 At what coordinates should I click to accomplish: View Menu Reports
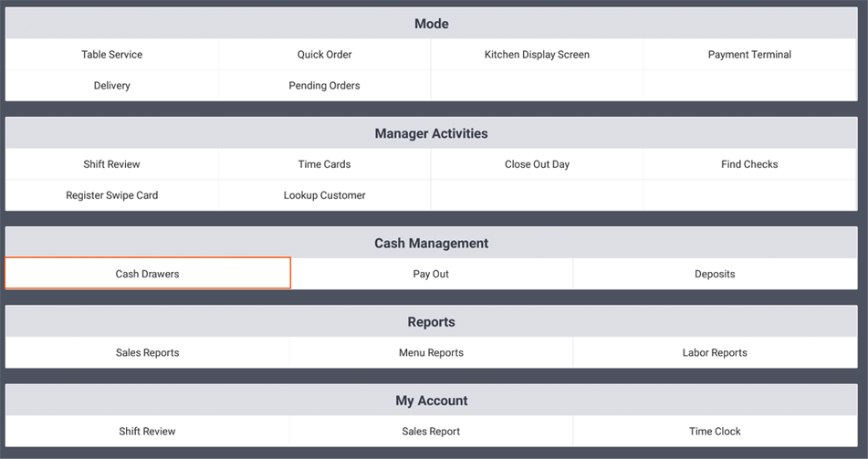[431, 353]
